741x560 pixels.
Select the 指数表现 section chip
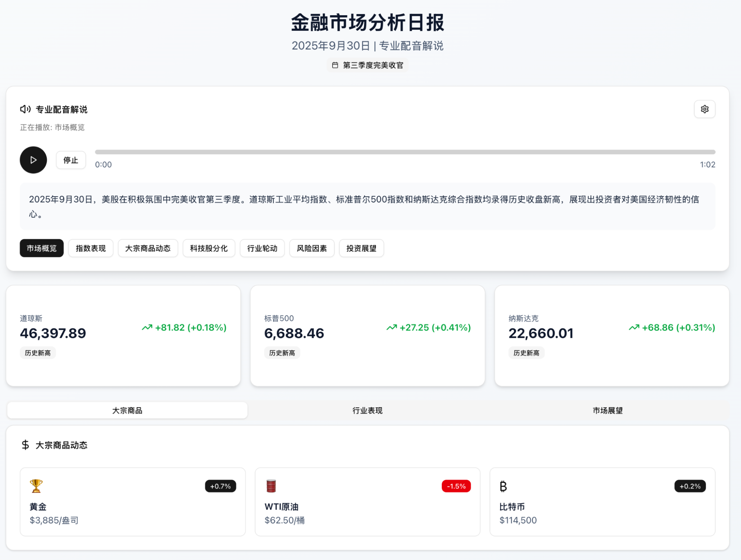point(90,248)
